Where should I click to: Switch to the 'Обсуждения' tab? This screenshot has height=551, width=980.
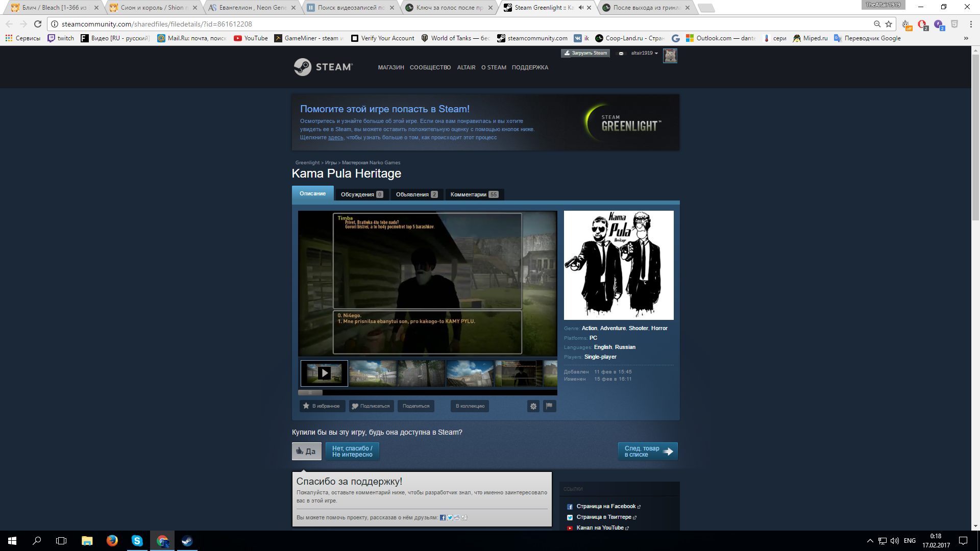361,194
